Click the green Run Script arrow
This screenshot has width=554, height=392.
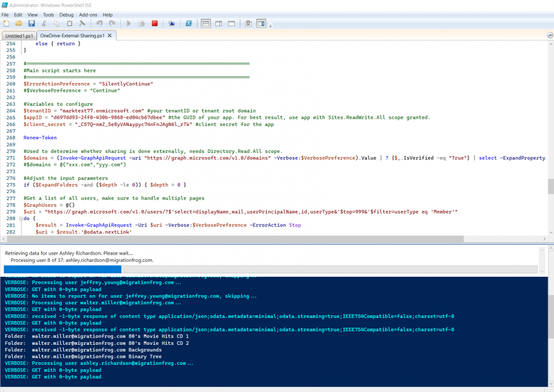pyautogui.click(x=129, y=23)
